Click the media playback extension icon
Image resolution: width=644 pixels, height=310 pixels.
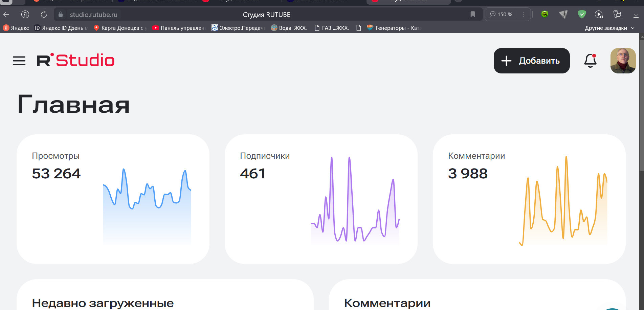click(x=599, y=14)
